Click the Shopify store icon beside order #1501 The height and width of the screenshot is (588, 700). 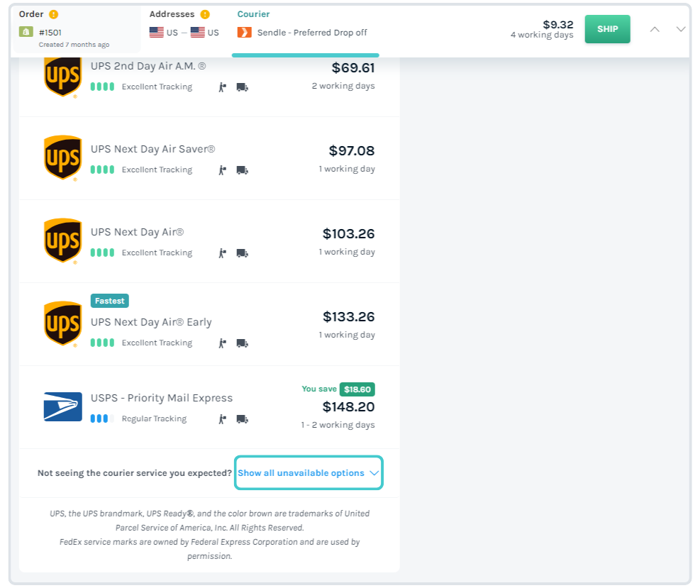click(26, 32)
